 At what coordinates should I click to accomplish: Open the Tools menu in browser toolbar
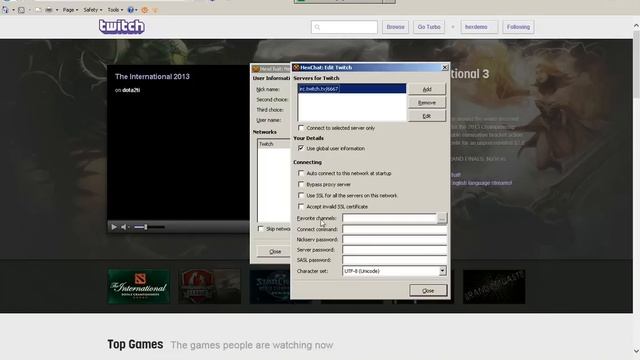(x=115, y=10)
